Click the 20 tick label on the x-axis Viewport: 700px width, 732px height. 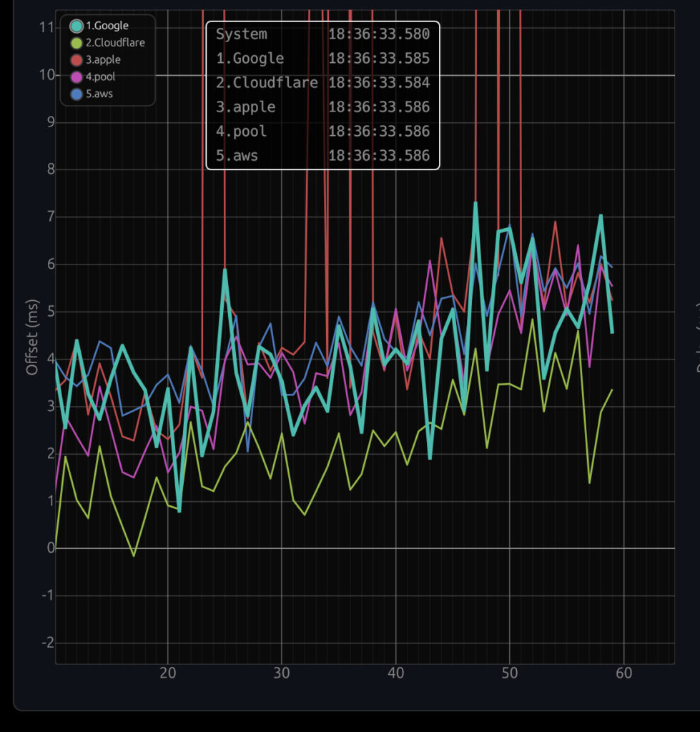(x=167, y=673)
